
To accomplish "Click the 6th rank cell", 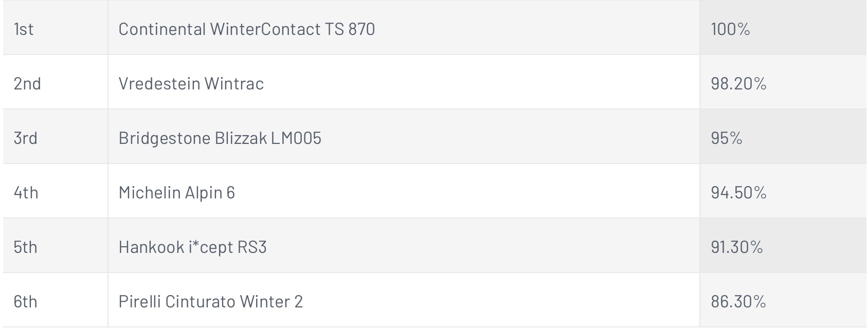I will [55, 300].
